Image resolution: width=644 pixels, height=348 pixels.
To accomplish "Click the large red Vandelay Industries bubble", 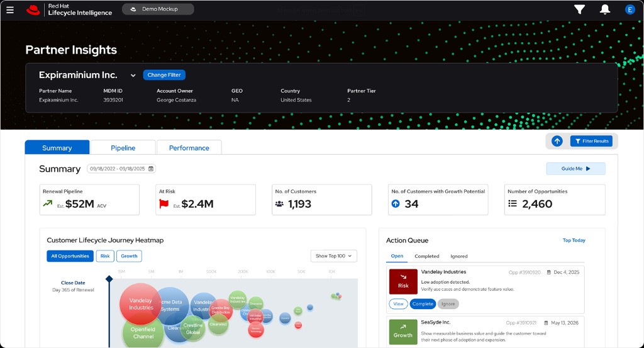I will 140,304.
